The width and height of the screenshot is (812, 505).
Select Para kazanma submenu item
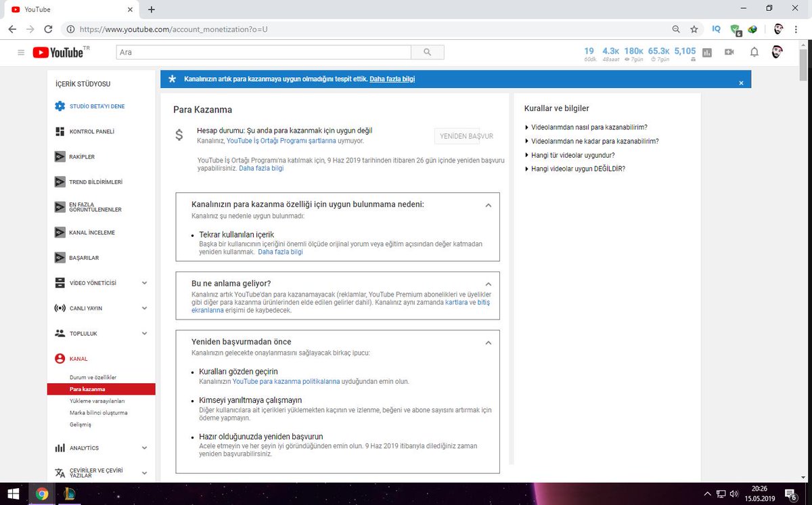pyautogui.click(x=101, y=389)
